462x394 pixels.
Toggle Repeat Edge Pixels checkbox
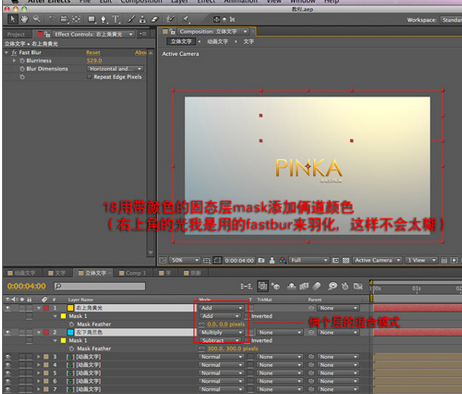click(x=89, y=77)
